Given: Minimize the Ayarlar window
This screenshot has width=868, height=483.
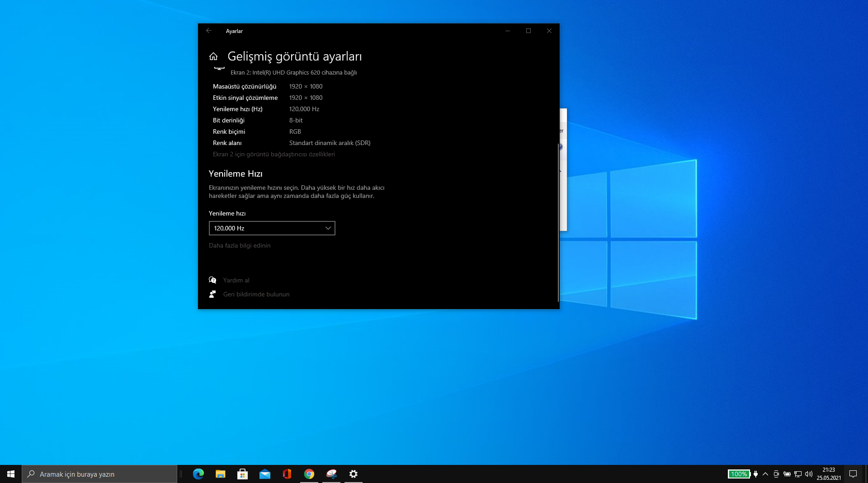Looking at the screenshot, I should [508, 31].
